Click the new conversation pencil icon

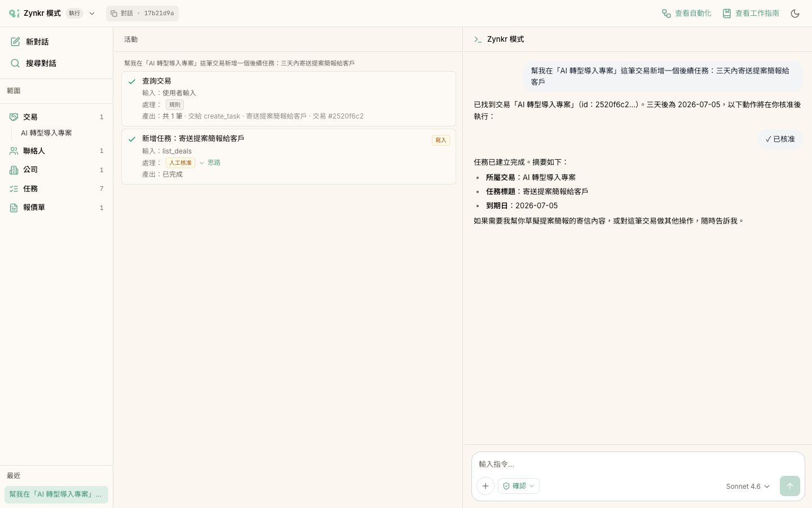click(x=15, y=42)
